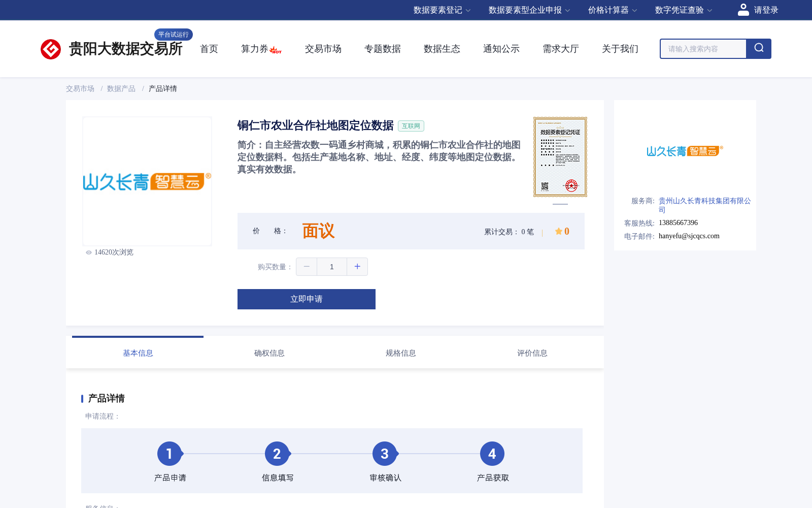Open 通知公示 navigation item
Viewport: 812px width, 508px height.
501,49
